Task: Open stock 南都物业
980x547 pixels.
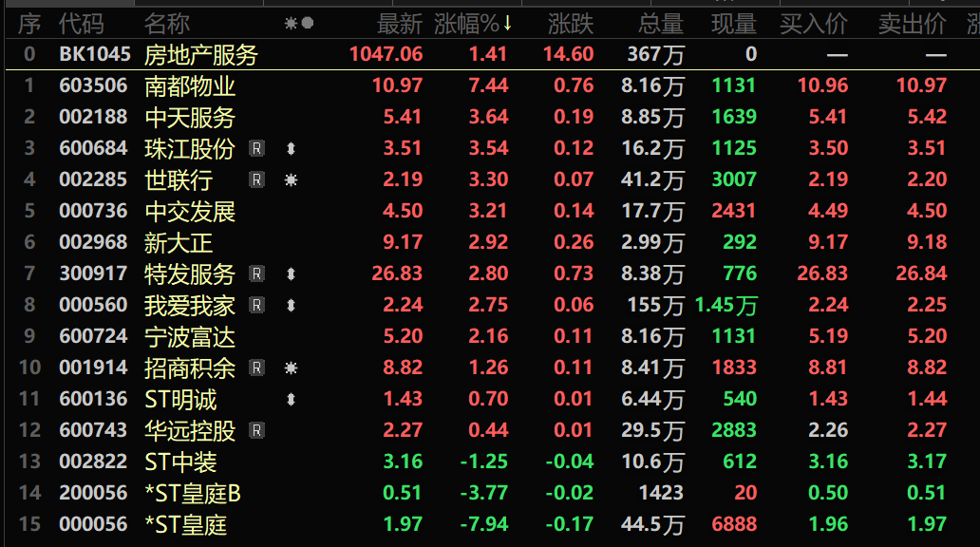Action: [x=190, y=85]
